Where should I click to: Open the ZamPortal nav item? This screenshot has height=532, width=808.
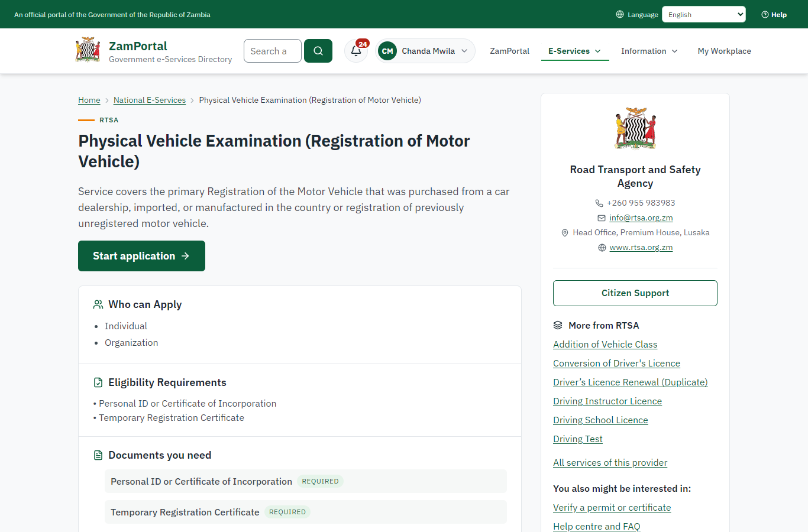pyautogui.click(x=509, y=51)
